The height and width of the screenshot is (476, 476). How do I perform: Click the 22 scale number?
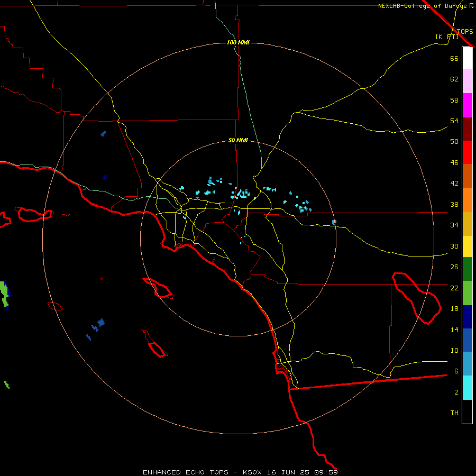[454, 288]
